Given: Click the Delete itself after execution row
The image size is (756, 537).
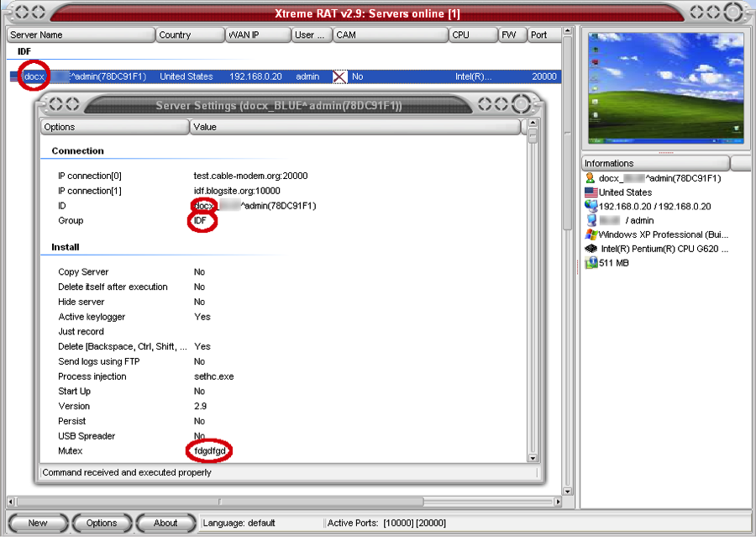Looking at the screenshot, I should click(x=285, y=287).
